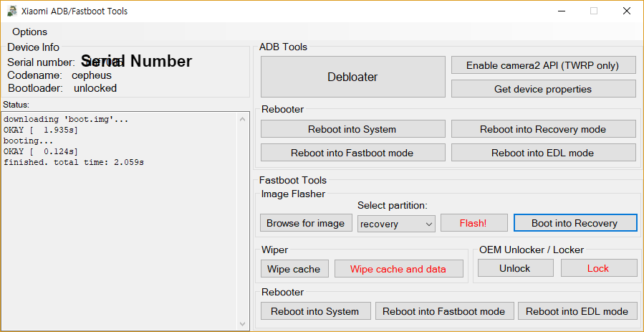Reboot into System under ADB Tools
This screenshot has width=644, height=332.
point(353,129)
